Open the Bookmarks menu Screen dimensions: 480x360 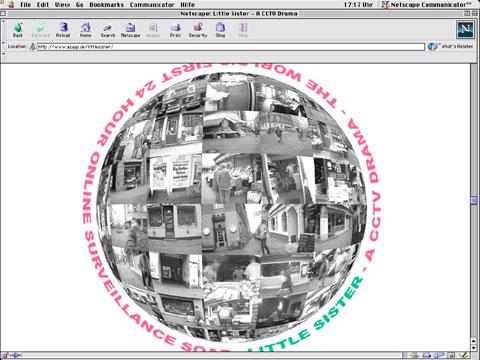click(x=106, y=5)
